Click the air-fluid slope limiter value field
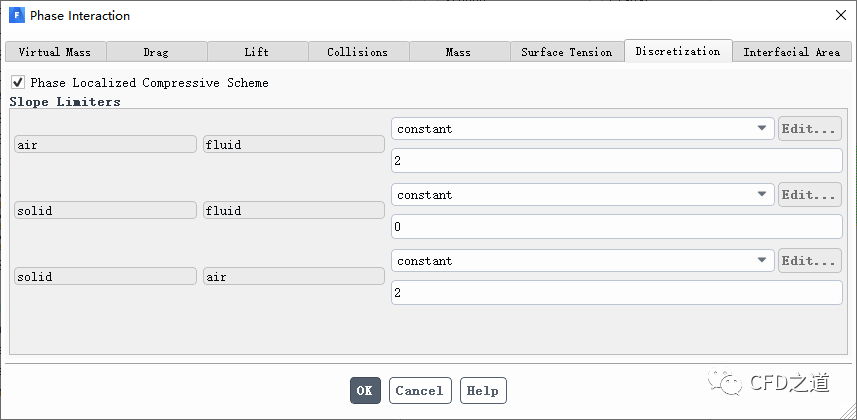The height and width of the screenshot is (420, 857). point(616,161)
